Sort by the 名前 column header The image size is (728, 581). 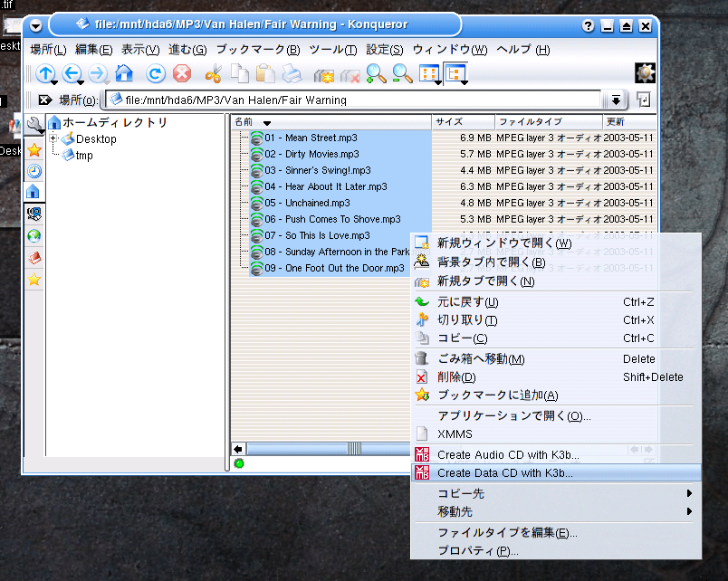[x=331, y=122]
